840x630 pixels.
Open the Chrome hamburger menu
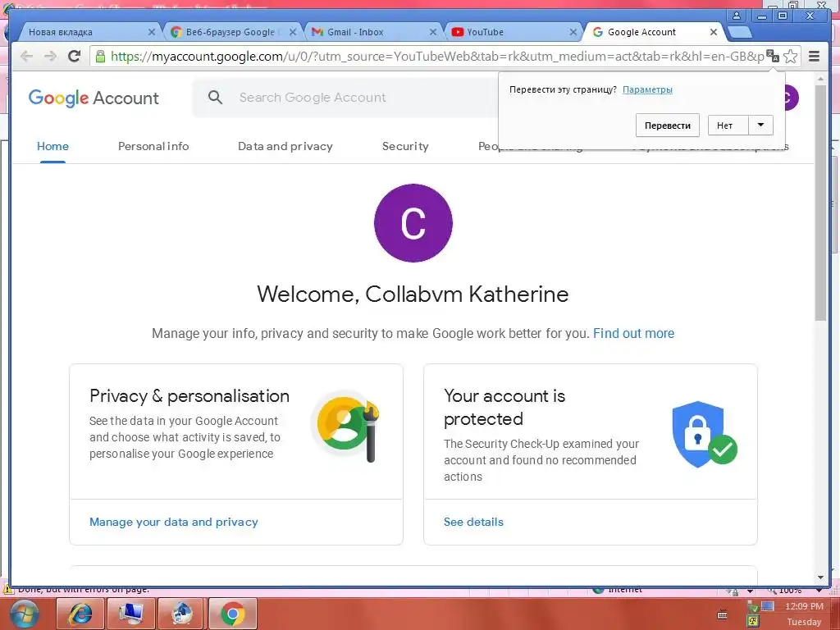click(x=814, y=57)
